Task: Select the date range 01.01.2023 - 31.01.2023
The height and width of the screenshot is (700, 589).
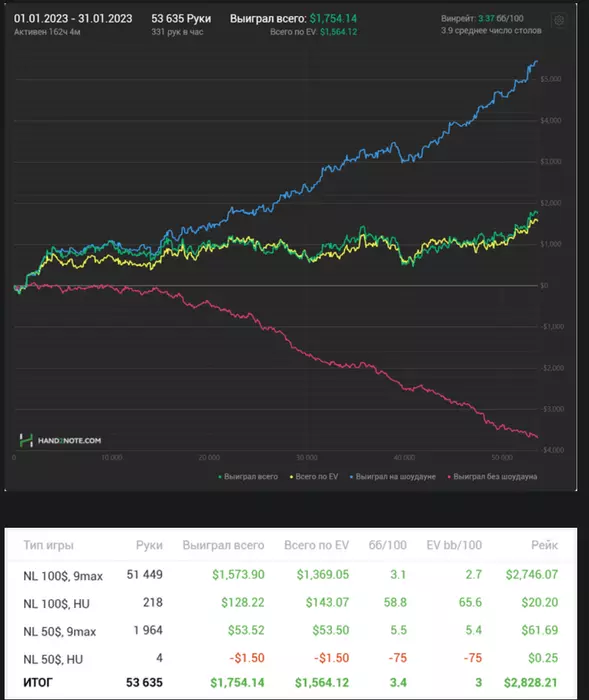Action: pyautogui.click(x=73, y=19)
